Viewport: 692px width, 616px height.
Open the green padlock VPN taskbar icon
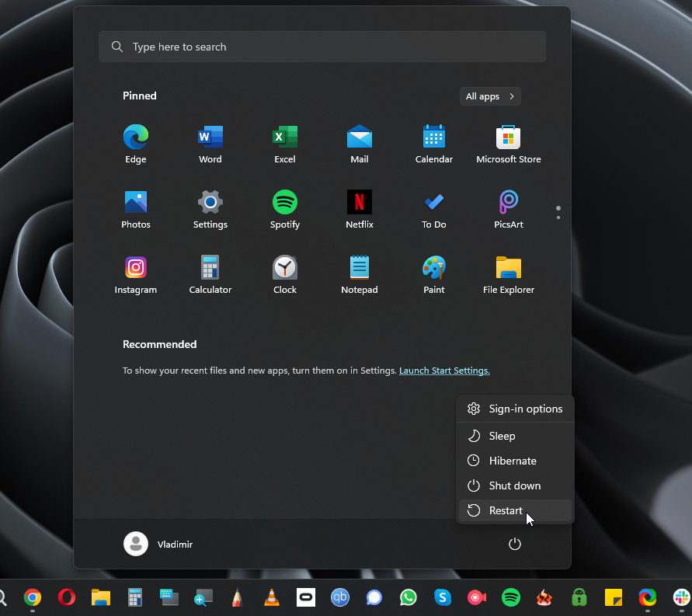point(579,598)
